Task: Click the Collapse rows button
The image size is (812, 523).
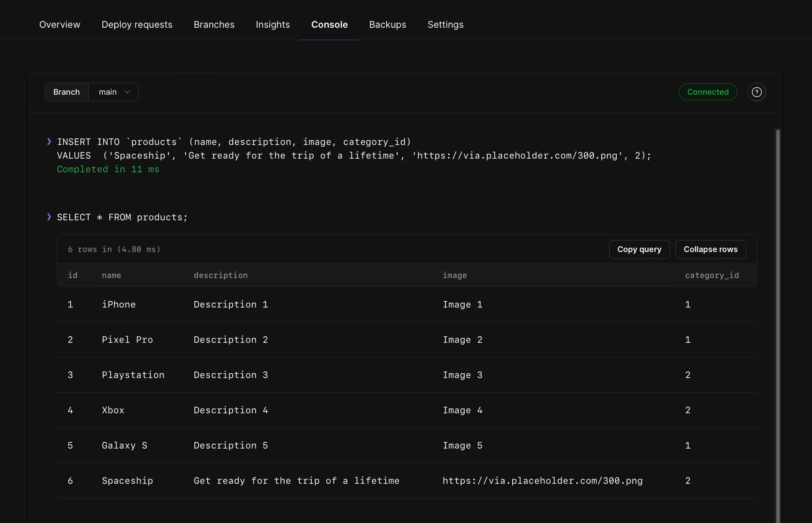Action: coord(710,249)
